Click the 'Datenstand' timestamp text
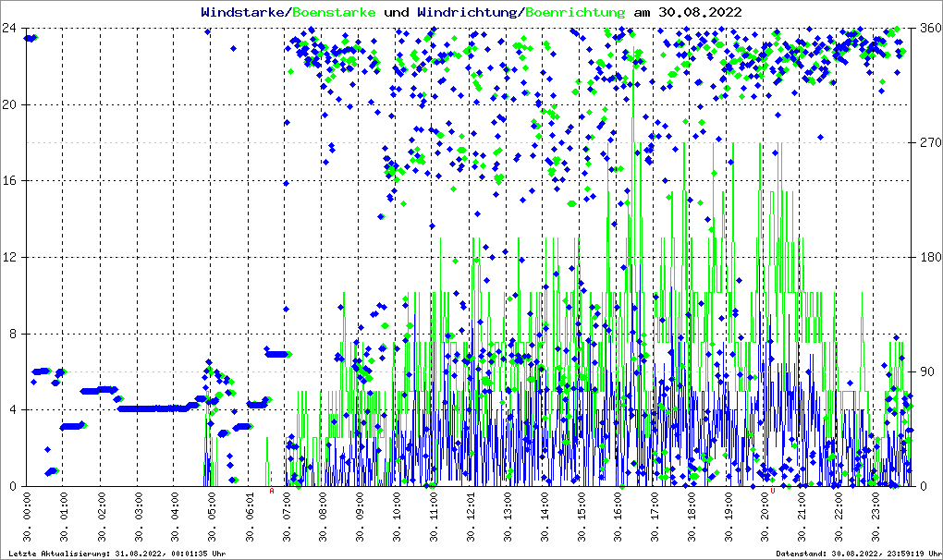This screenshot has height=560, width=943. pyautogui.click(x=856, y=554)
